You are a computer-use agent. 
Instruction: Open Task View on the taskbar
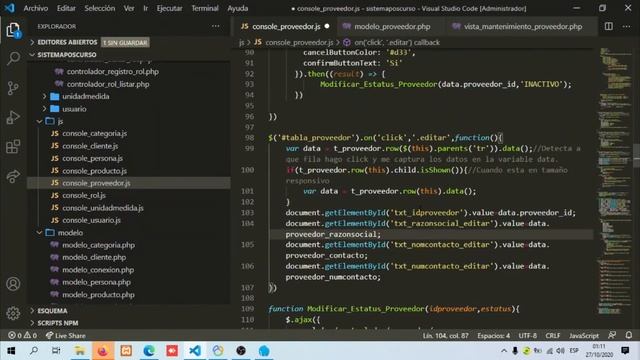click(x=56, y=351)
